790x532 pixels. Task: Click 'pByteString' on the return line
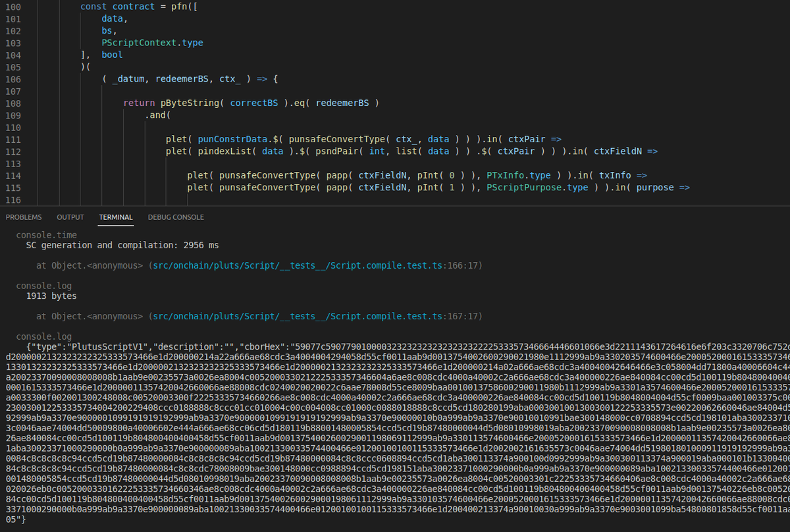(x=190, y=103)
